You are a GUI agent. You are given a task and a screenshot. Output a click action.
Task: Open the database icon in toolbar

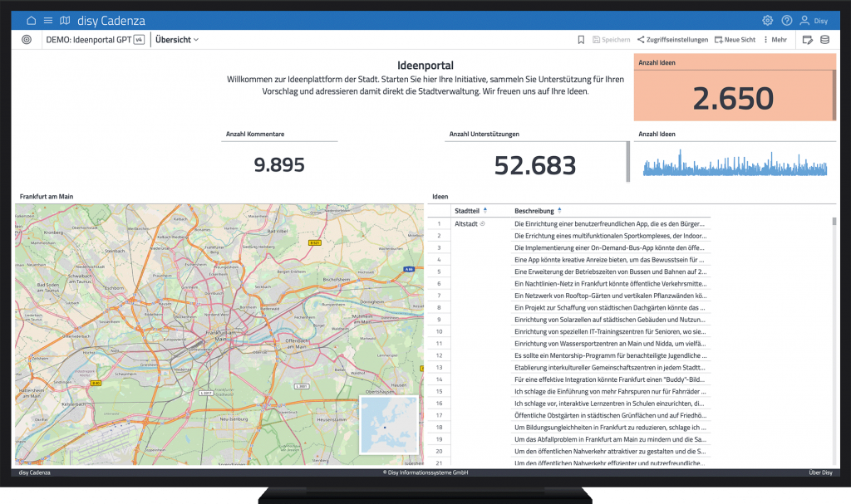click(x=824, y=40)
